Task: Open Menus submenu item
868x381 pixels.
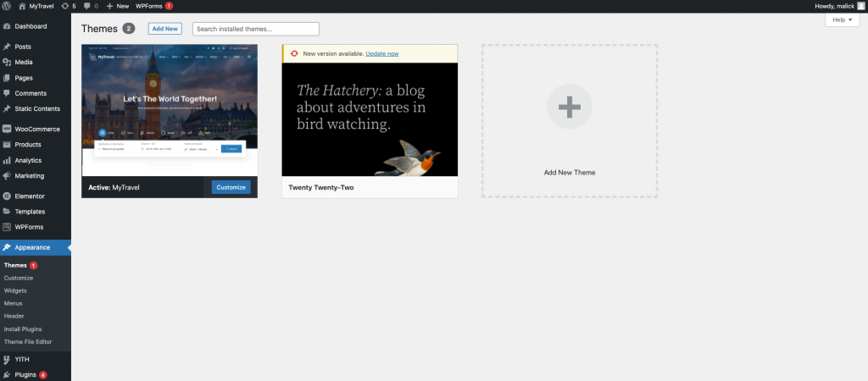Action: click(14, 304)
